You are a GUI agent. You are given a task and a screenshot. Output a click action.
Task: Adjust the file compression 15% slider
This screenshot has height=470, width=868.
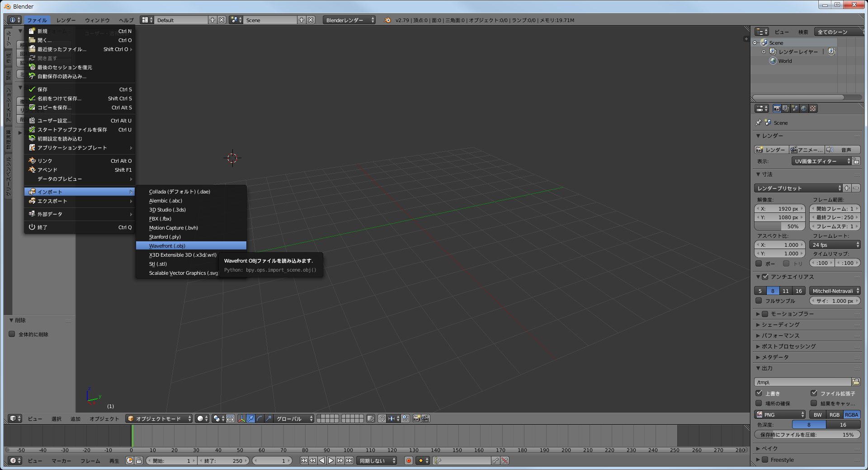[807, 434]
